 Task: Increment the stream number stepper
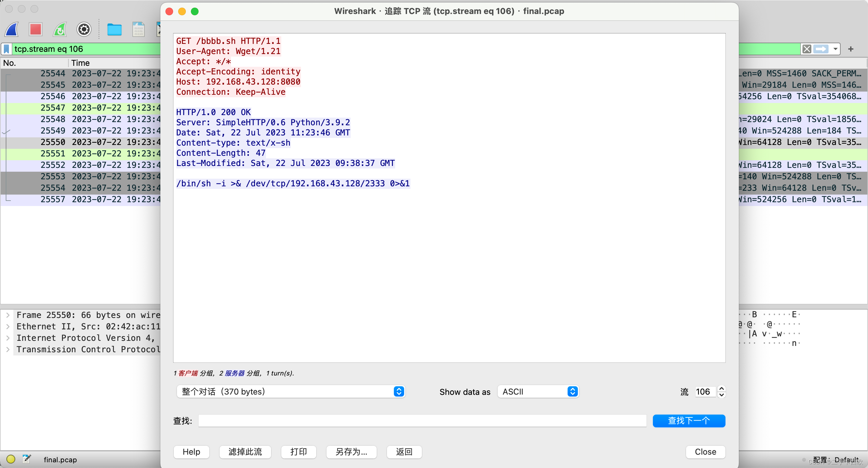721,389
